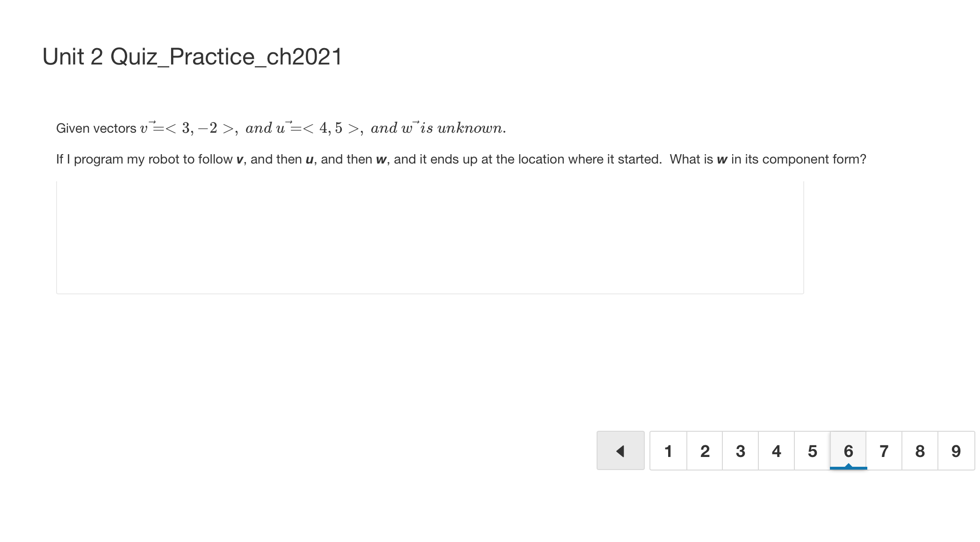Jump to question 5
The image size is (980, 542).
click(812, 450)
